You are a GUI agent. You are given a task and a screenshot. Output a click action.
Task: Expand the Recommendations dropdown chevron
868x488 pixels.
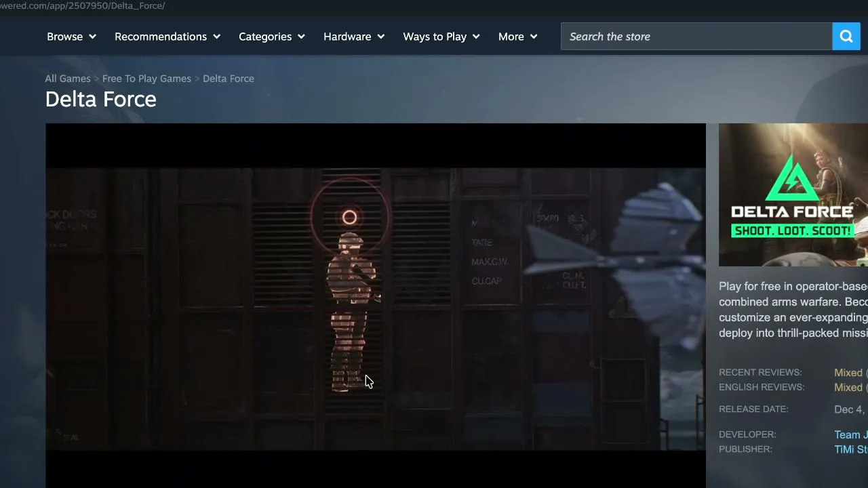click(217, 37)
